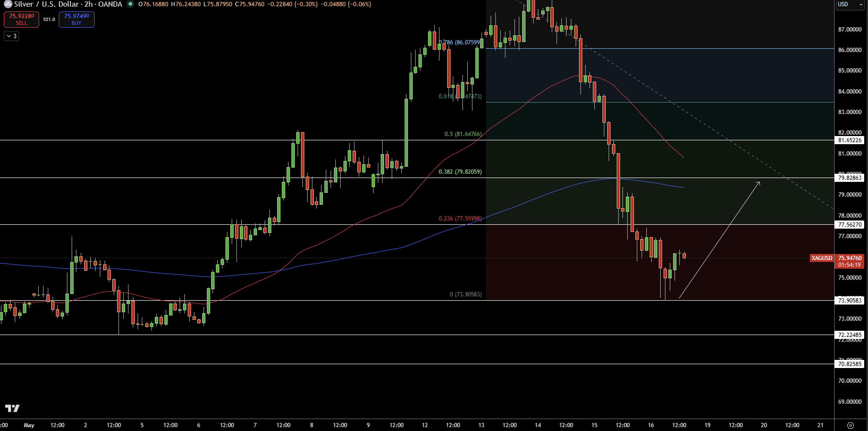Click the 79.82863 price axis label
The width and height of the screenshot is (868, 431).
coord(850,178)
